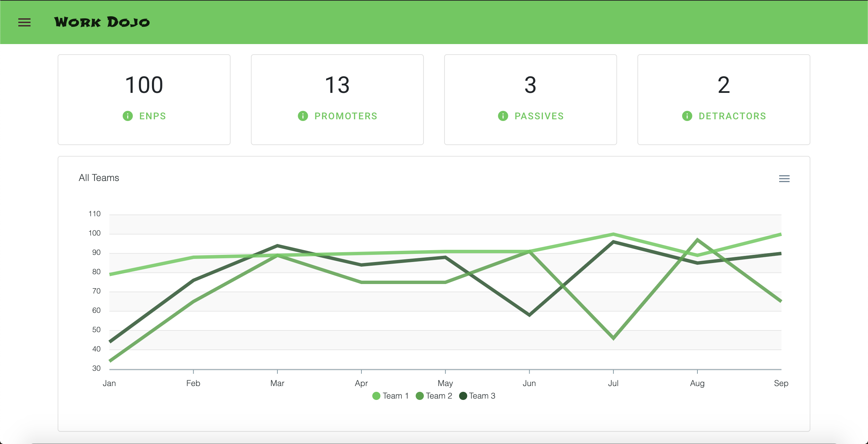Toggle Team 3 series in legend

[482, 396]
